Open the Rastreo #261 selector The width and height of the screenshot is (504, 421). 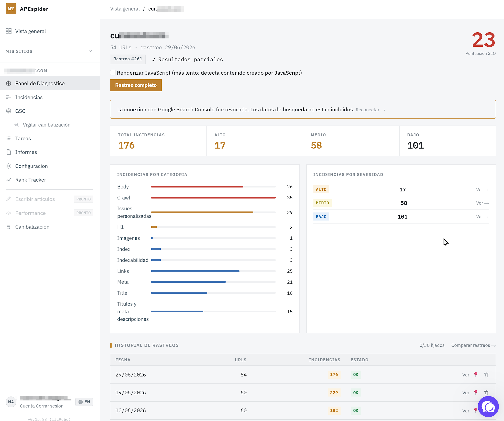(128, 59)
